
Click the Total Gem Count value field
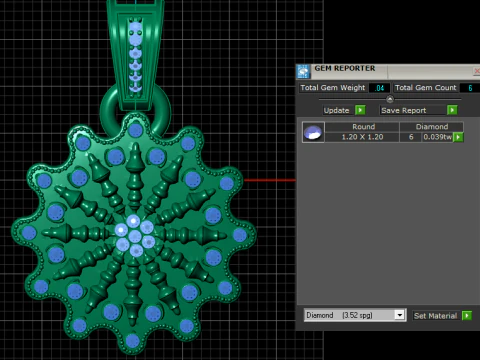470,88
